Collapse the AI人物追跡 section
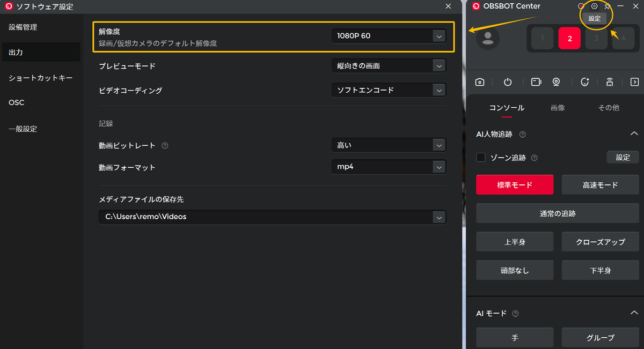The width and height of the screenshot is (644, 349). [633, 133]
